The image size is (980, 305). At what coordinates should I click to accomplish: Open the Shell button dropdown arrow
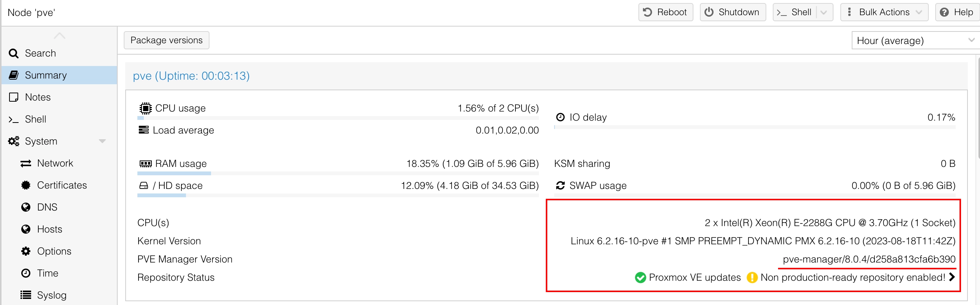pos(824,12)
